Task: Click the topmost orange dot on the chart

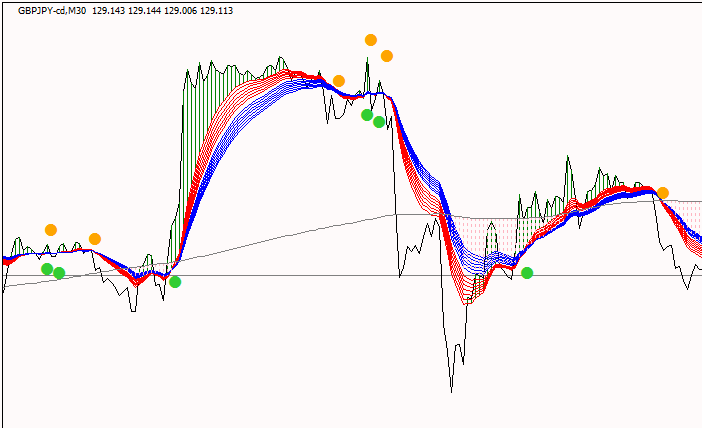Action: pos(371,40)
